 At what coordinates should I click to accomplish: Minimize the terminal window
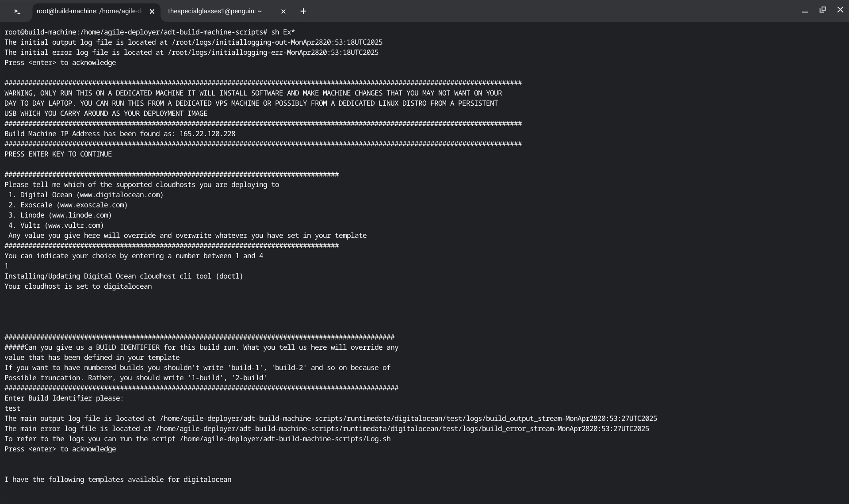click(x=805, y=11)
